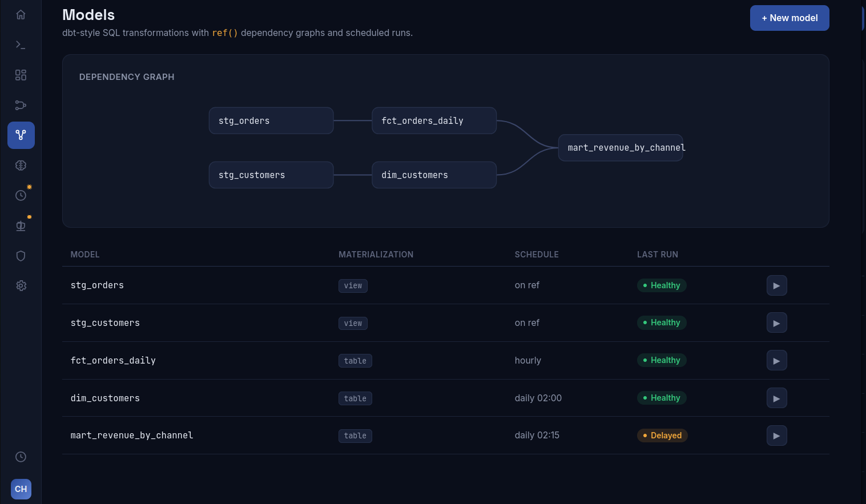Viewport: 866px width, 504px height.
Task: Click the on ref schedule for stg_orders
Action: (x=527, y=285)
